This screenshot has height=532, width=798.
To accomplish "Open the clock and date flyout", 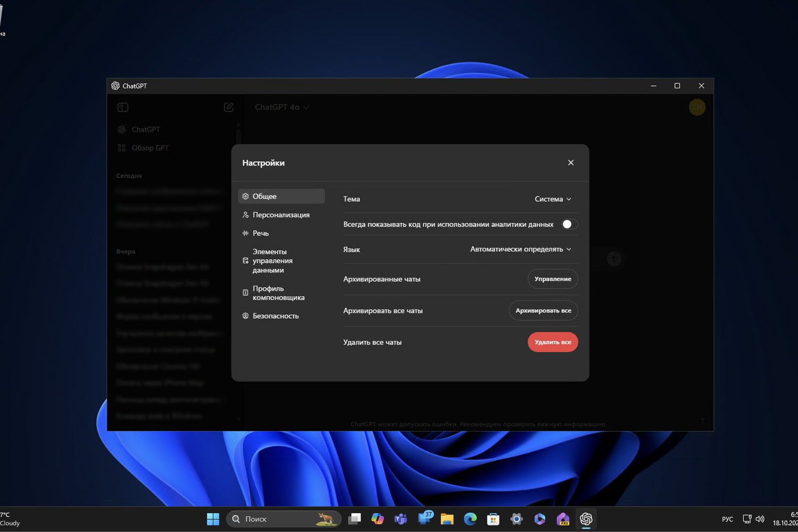I will (785, 519).
